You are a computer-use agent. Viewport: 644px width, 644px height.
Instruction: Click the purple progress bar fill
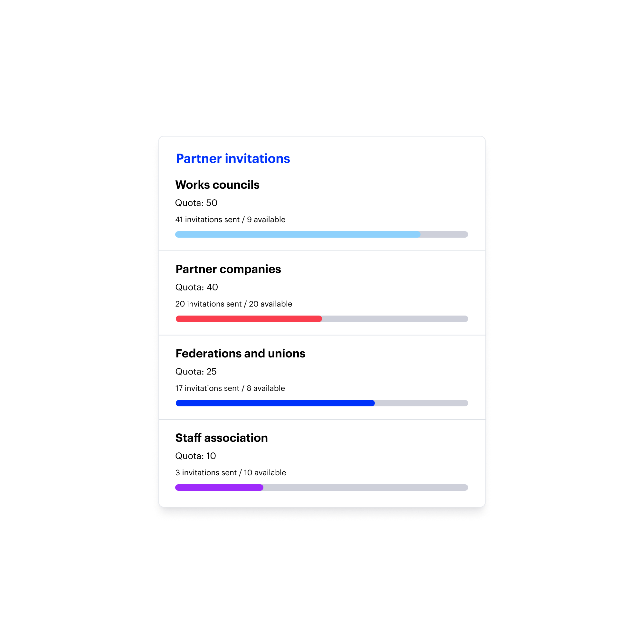[219, 487]
